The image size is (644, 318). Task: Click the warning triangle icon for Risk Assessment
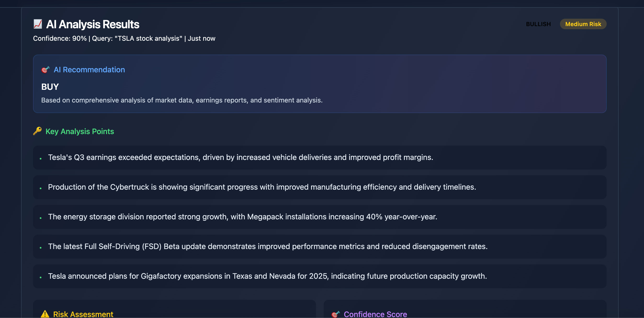[x=45, y=314]
